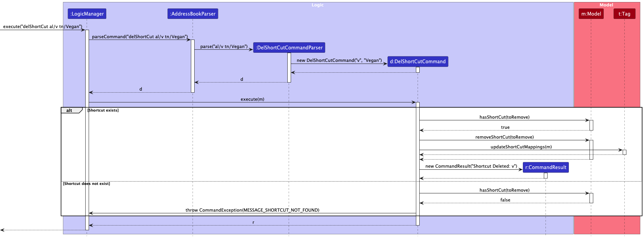Select the removeShortCut(toRemove) message

pos(505,137)
